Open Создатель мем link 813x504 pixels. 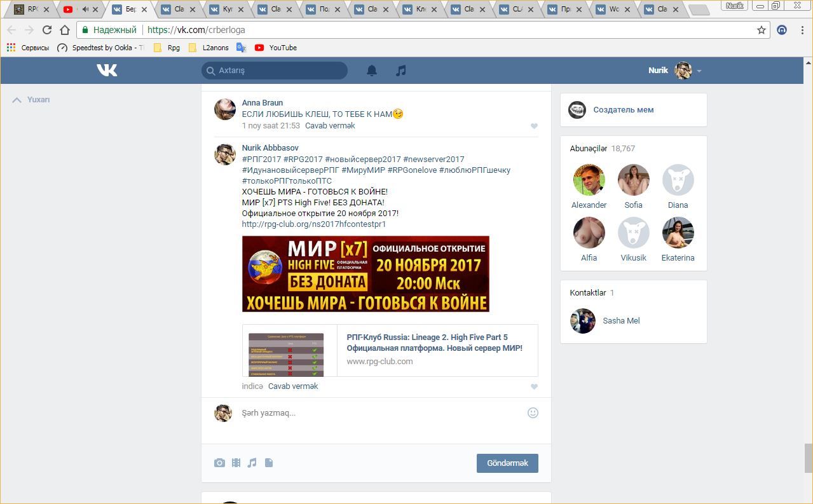(624, 110)
